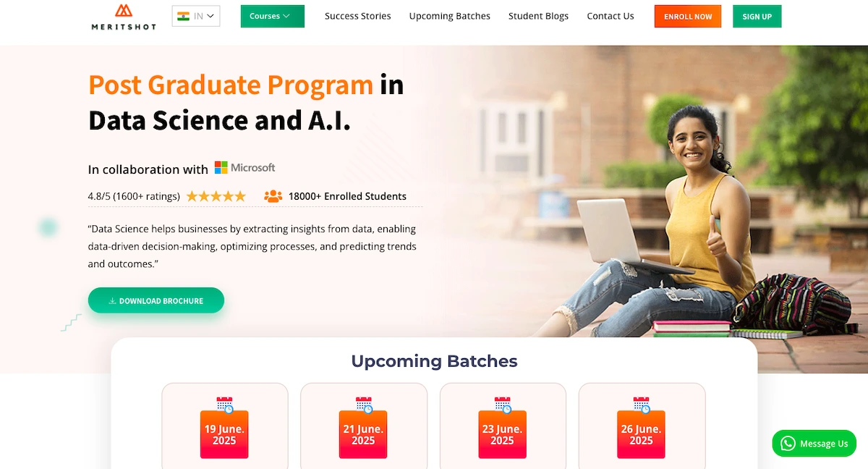Click the Enroll Now button
Viewport: 868px width, 469px height.
(688, 16)
